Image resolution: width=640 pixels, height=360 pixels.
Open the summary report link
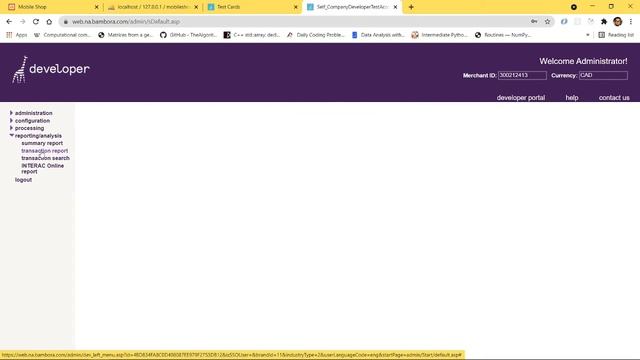pos(42,143)
